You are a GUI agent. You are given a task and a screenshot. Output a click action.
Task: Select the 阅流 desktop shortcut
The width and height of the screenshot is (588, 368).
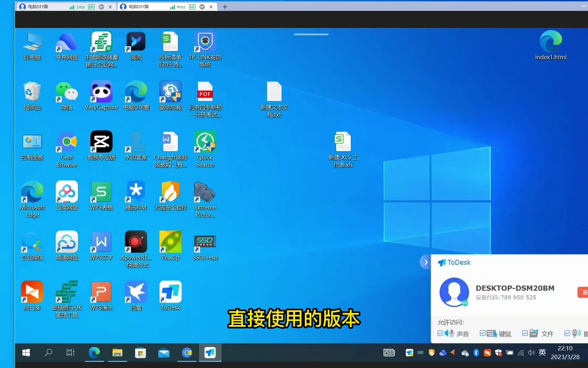136,47
